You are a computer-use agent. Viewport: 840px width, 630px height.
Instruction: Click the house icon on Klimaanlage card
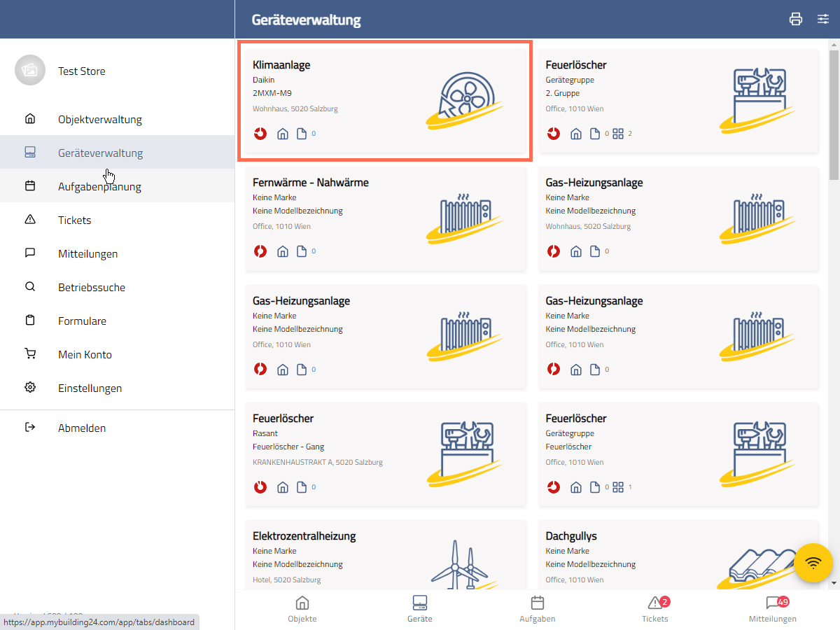(x=283, y=134)
